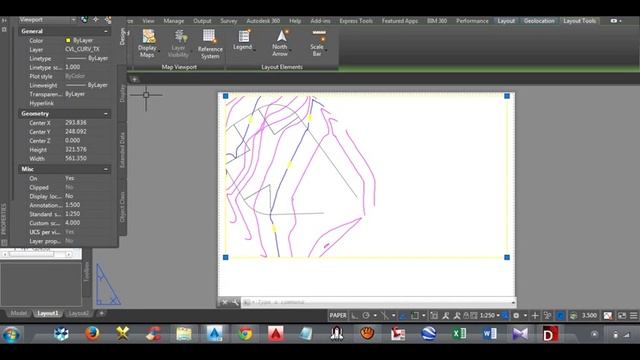Click the customization menu icon in status bar
Screen dimensions: 640x360
click(633, 316)
